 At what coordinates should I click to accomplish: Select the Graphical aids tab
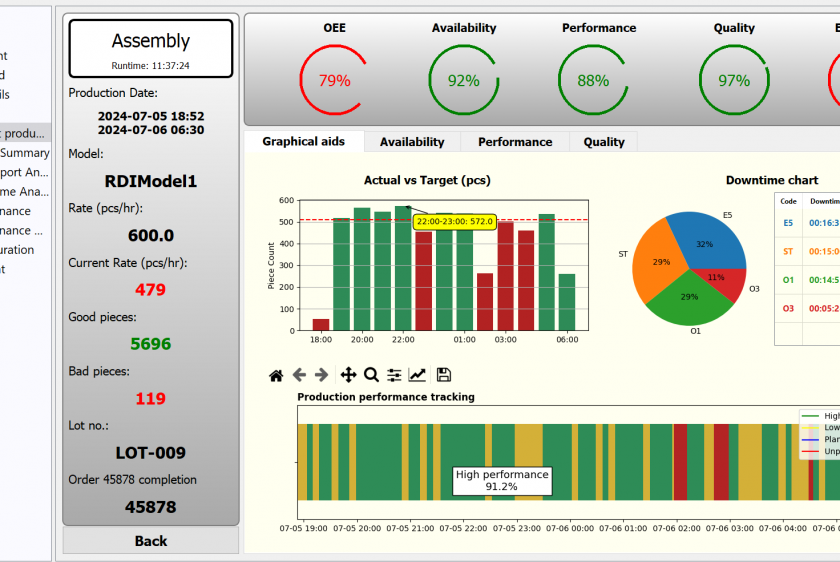coord(303,142)
